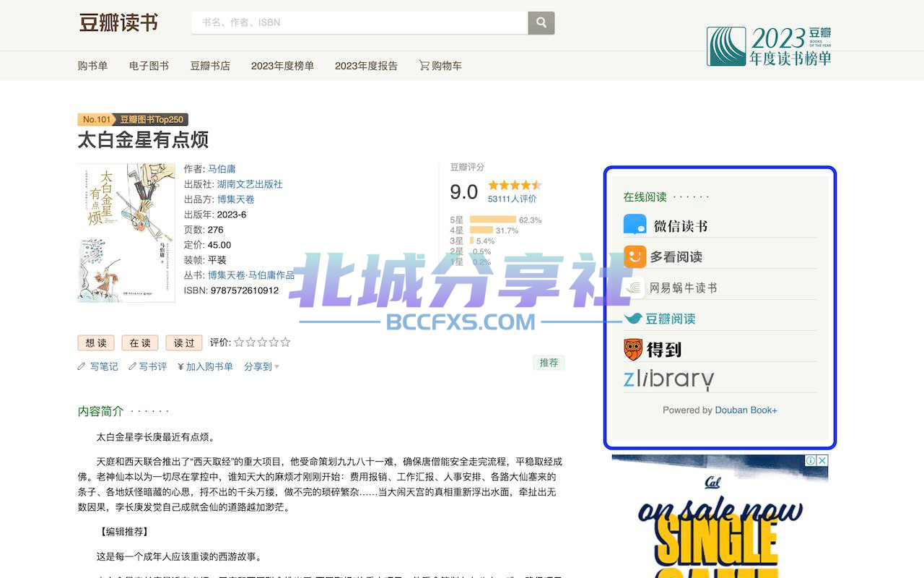Mark the book as 在读
Screen dimensions: 924x578
(x=140, y=343)
